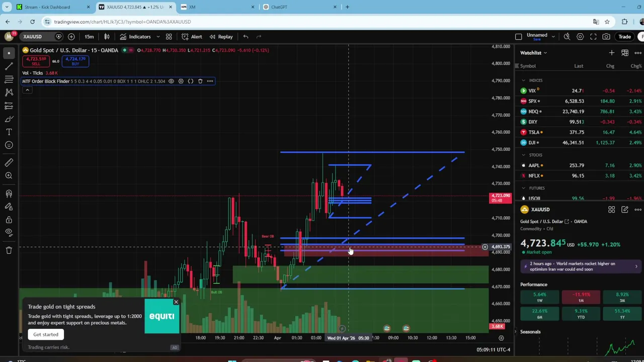Take a chart snapshot with camera icon
This screenshot has width=644, height=362.
(x=606, y=36)
